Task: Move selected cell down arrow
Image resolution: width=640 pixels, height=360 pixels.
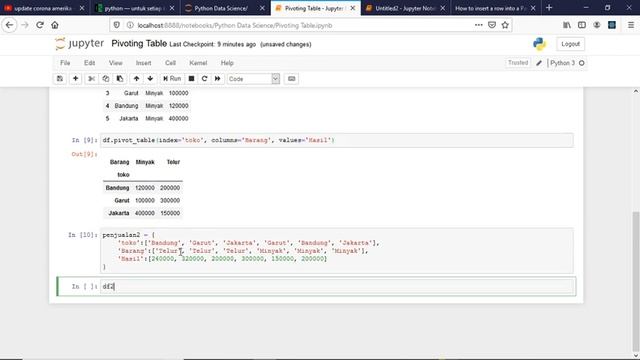Action: tap(150, 79)
